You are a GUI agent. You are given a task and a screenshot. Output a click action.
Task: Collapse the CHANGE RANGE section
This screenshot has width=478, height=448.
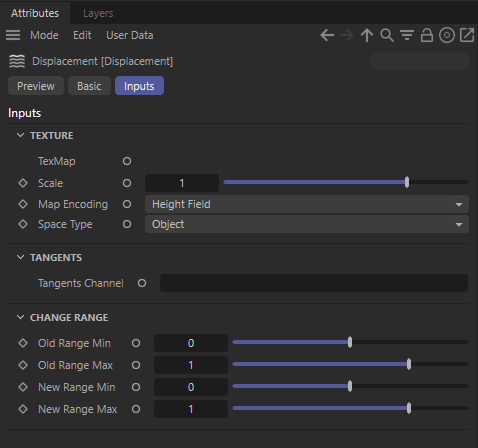pyautogui.click(x=20, y=317)
